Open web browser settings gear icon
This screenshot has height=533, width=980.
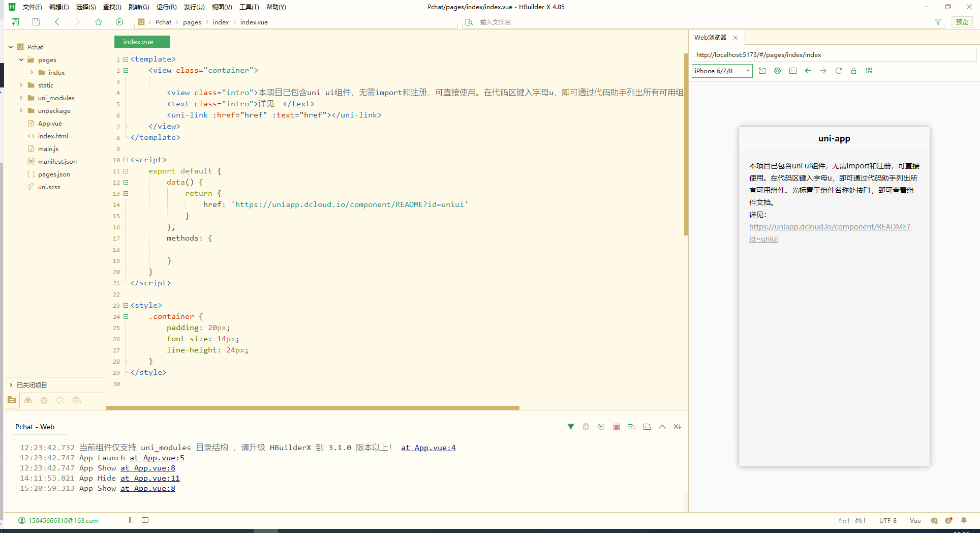pyautogui.click(x=777, y=71)
